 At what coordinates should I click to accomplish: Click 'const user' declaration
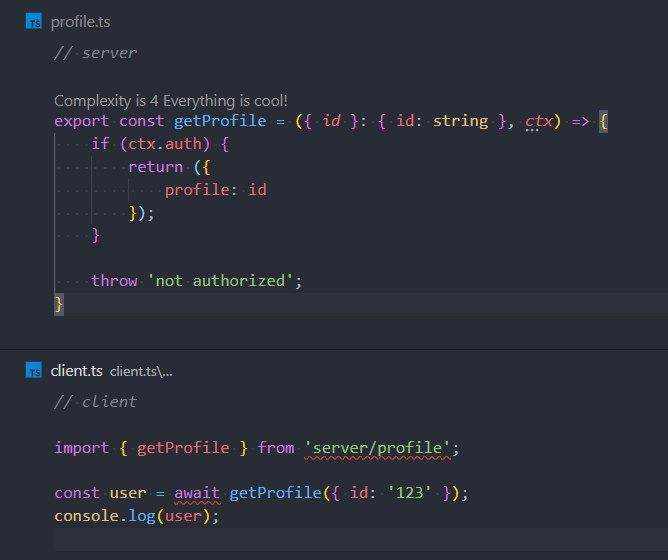pos(100,493)
